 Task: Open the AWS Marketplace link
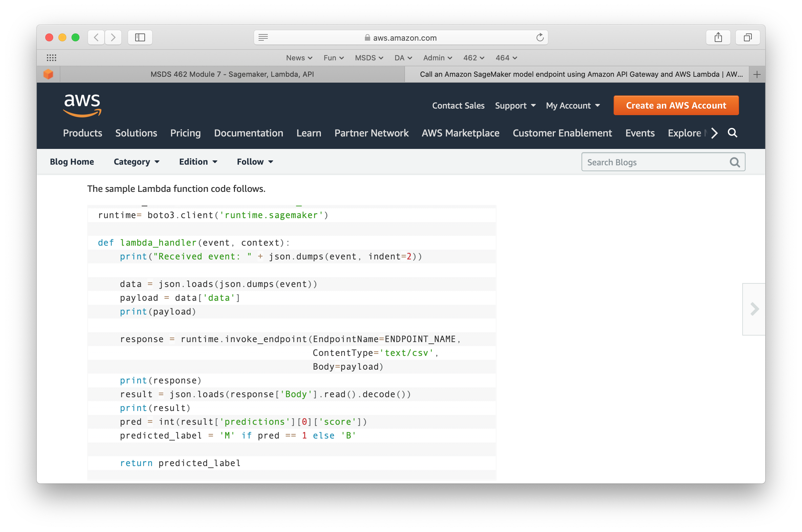pyautogui.click(x=460, y=133)
